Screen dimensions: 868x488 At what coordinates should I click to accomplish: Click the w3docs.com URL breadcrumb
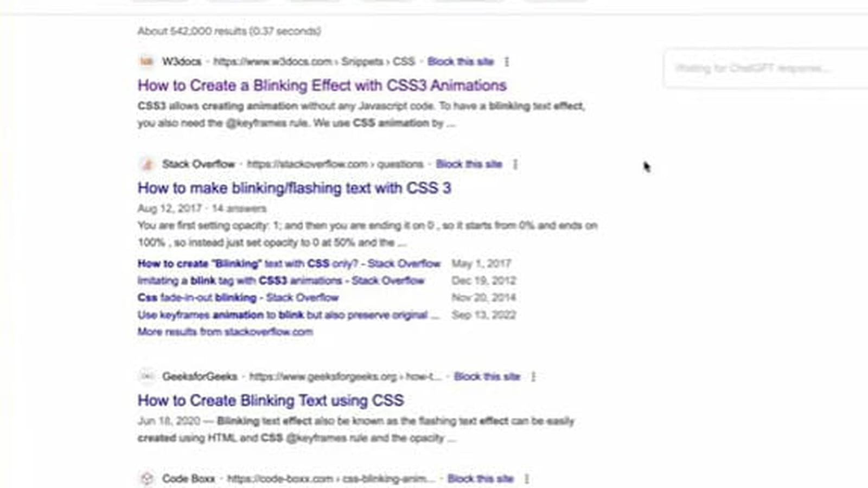tap(314, 61)
